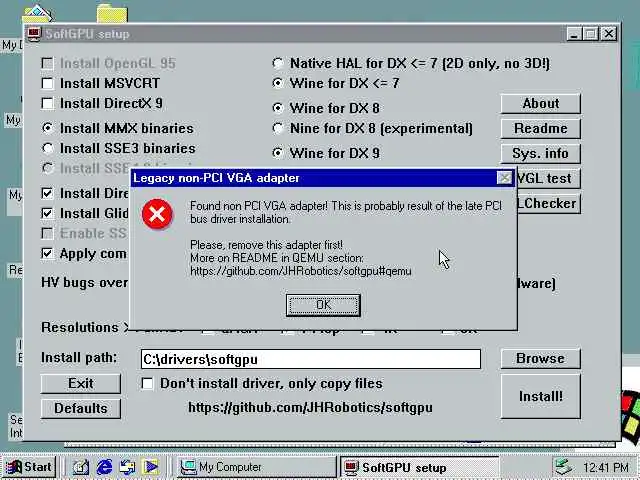The width and height of the screenshot is (640, 480).
Task: Click the "HV bugs over" label
Action: click(84, 282)
